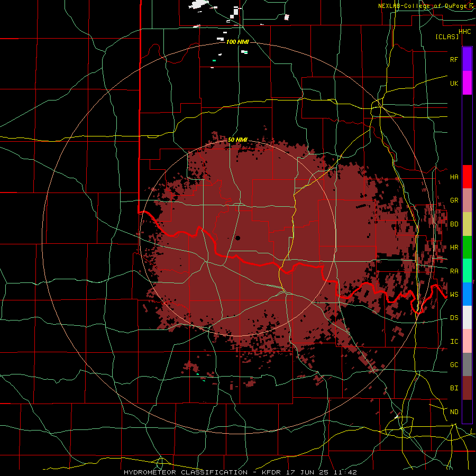476x476 pixels.
Task: Click the HYDROMETEOR CLASSIFICATION title text
Action: tap(186, 472)
